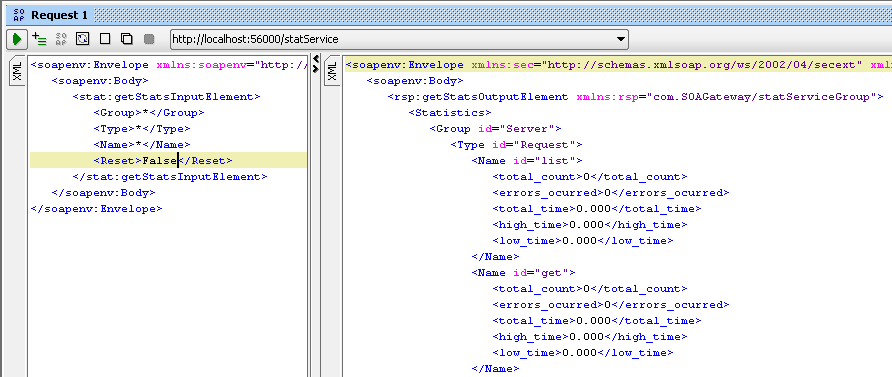Click the Name element with asterisk value
Screen dimensions: 892x377
pyautogui.click(x=142, y=144)
